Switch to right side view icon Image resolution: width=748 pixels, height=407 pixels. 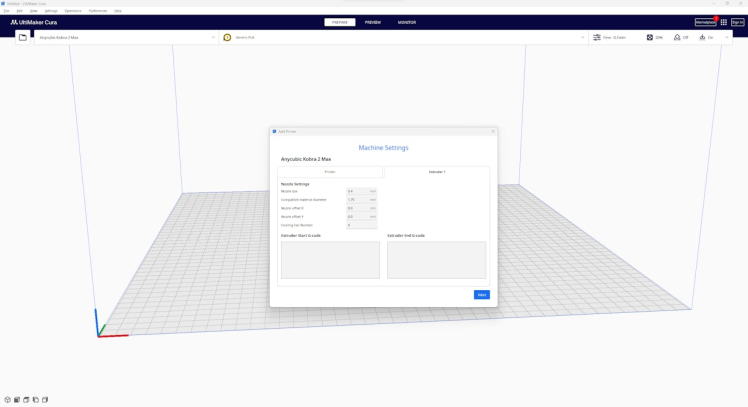(45, 400)
